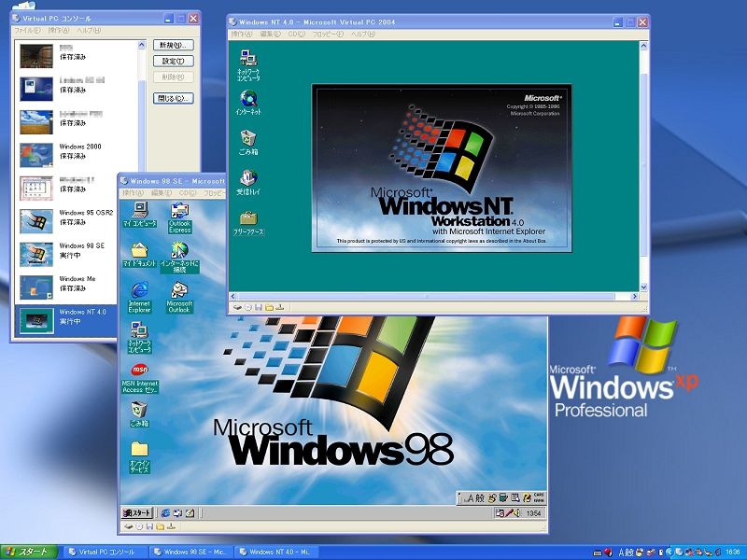
Task: Click the IME 般 conversion mode in Windows 98 language bar
Action: (480, 498)
